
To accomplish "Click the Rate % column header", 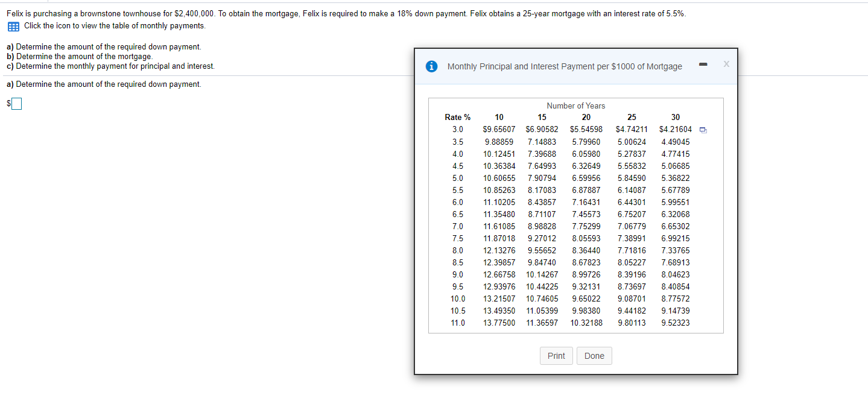I will pyautogui.click(x=458, y=117).
